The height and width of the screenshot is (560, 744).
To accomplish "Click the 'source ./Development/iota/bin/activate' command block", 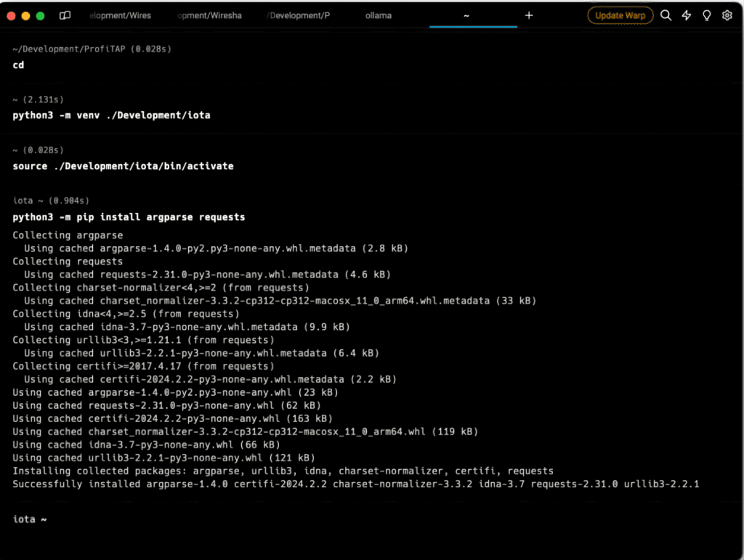I will coord(123,166).
